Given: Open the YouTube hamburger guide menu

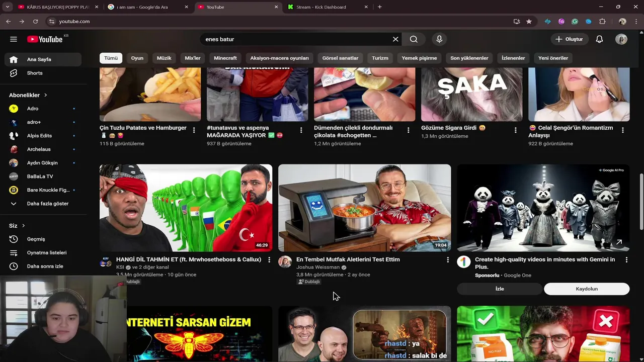Looking at the screenshot, I should [14, 39].
